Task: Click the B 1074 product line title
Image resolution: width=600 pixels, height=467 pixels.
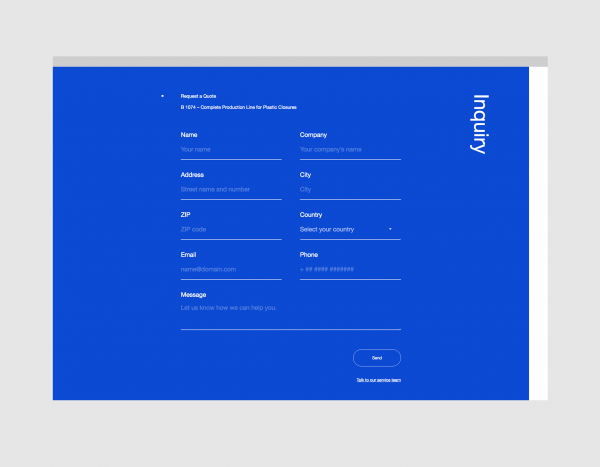Action: (238, 107)
